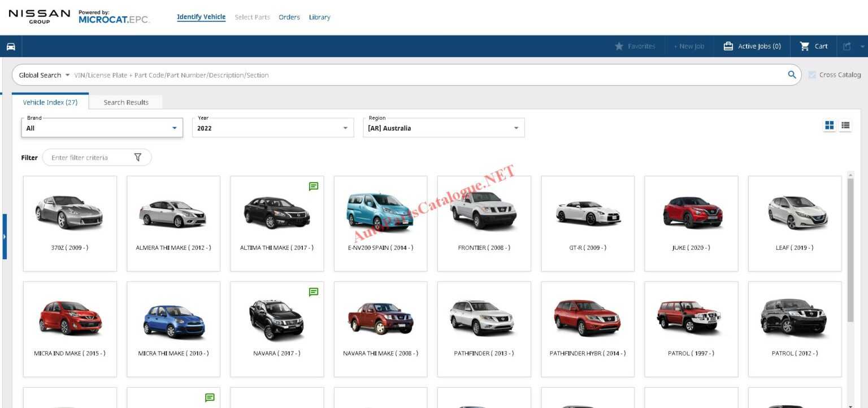Click the search magnifier icon
Viewport: 868px width, 408px height.
click(x=792, y=75)
